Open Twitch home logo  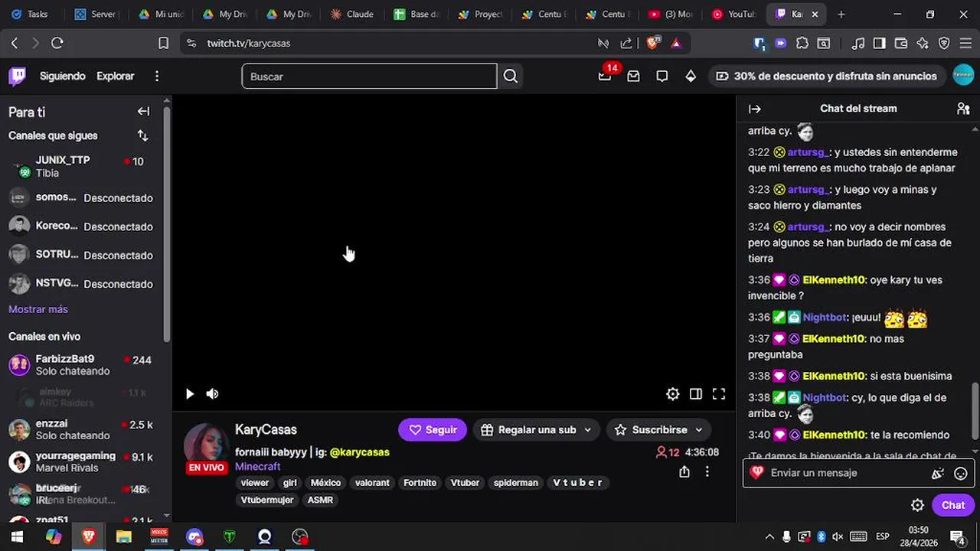[x=18, y=76]
